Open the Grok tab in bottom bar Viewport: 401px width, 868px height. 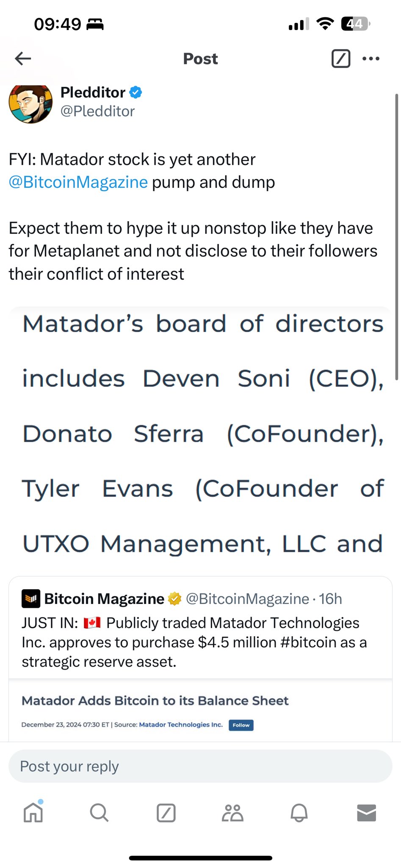point(166,813)
